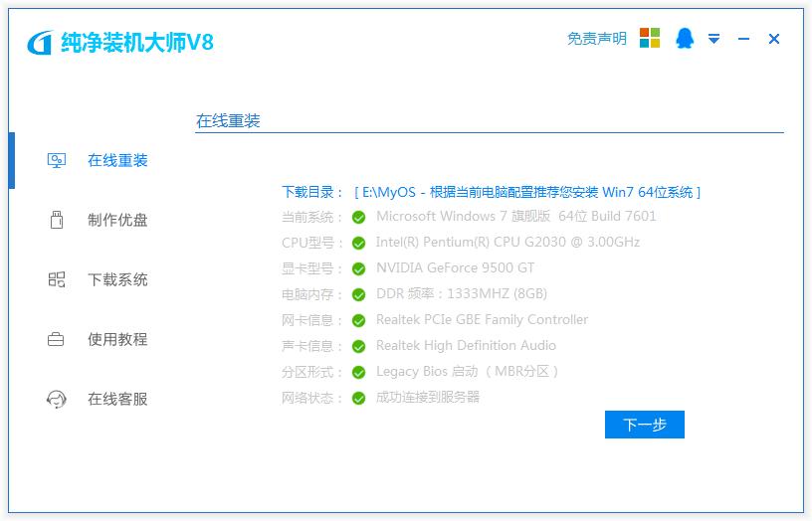
Task: Click the 下一步 next step button
Action: [645, 425]
